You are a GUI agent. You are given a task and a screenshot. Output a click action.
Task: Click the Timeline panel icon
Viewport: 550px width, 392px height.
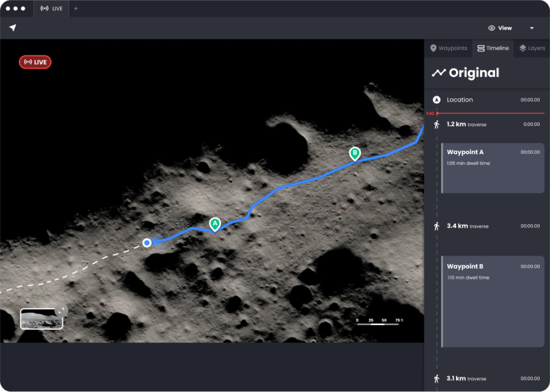coord(480,48)
